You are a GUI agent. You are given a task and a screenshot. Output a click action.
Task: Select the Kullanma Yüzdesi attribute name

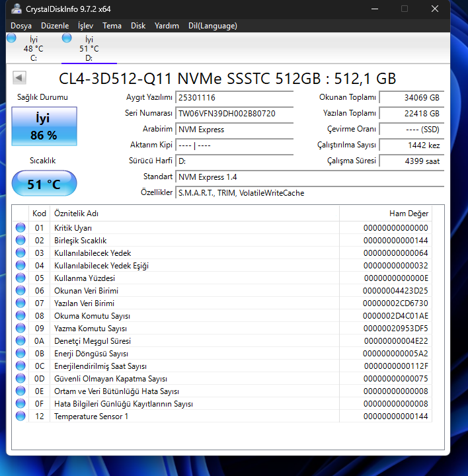click(x=85, y=278)
